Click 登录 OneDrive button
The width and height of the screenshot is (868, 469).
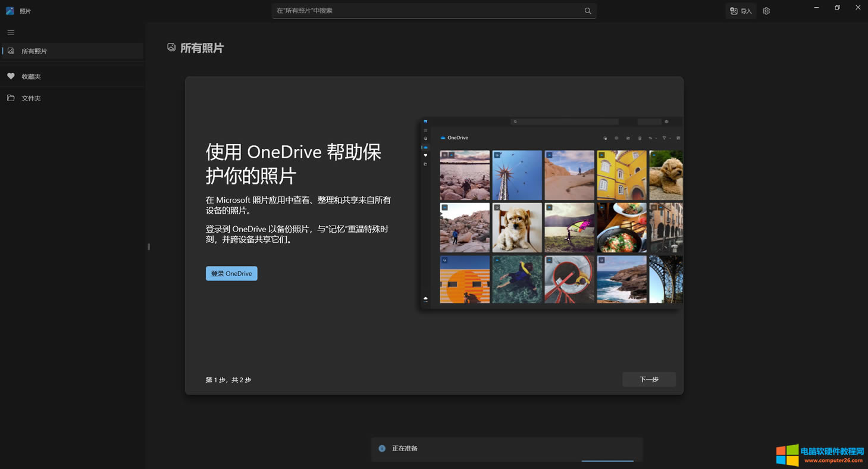(x=231, y=273)
